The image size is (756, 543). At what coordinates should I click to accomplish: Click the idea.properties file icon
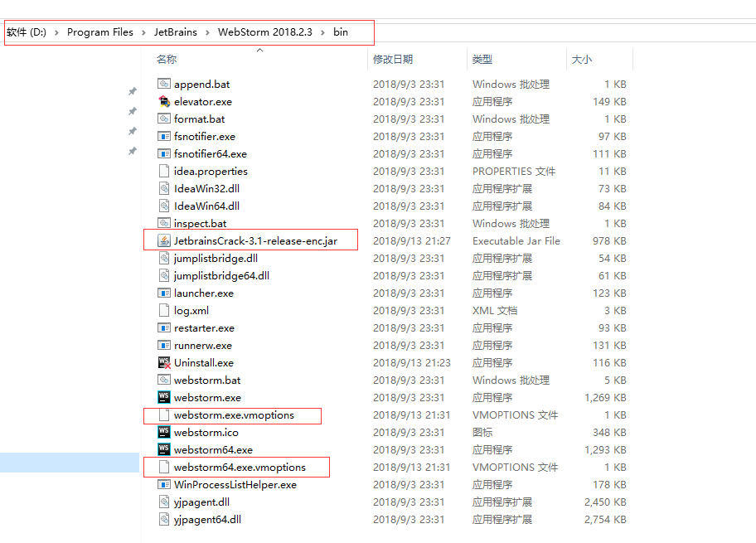tap(164, 172)
